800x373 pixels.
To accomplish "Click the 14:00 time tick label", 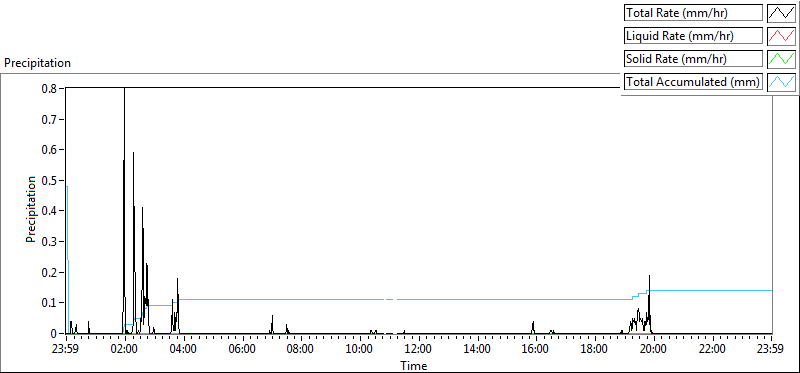I will tap(477, 350).
